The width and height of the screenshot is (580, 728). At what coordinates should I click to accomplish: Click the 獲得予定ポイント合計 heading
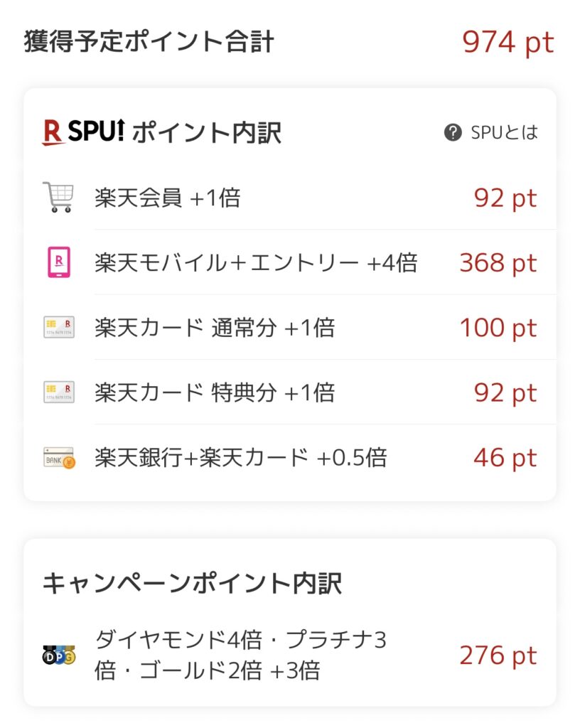(149, 41)
